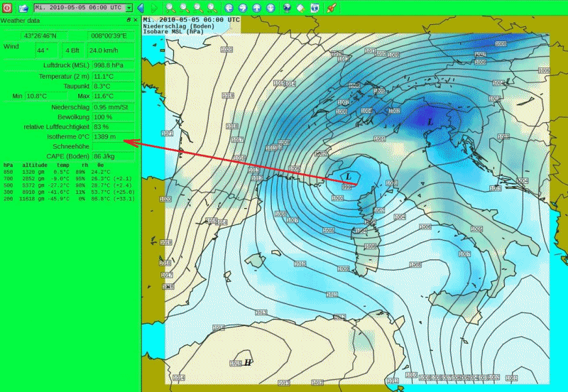568x392 pixels.
Task: Click the 999 isobar label near the low
Action: (x=346, y=187)
